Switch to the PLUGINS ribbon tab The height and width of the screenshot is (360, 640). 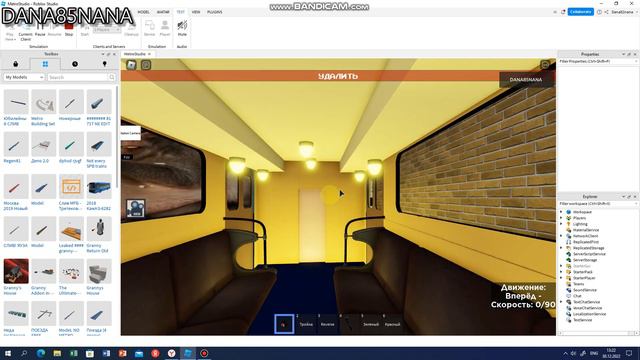point(215,12)
